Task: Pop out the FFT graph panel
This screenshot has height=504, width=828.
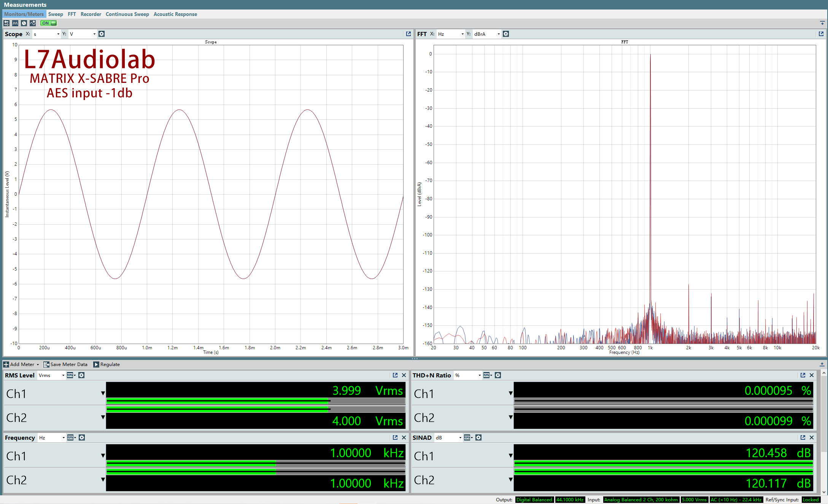Action: tap(821, 34)
